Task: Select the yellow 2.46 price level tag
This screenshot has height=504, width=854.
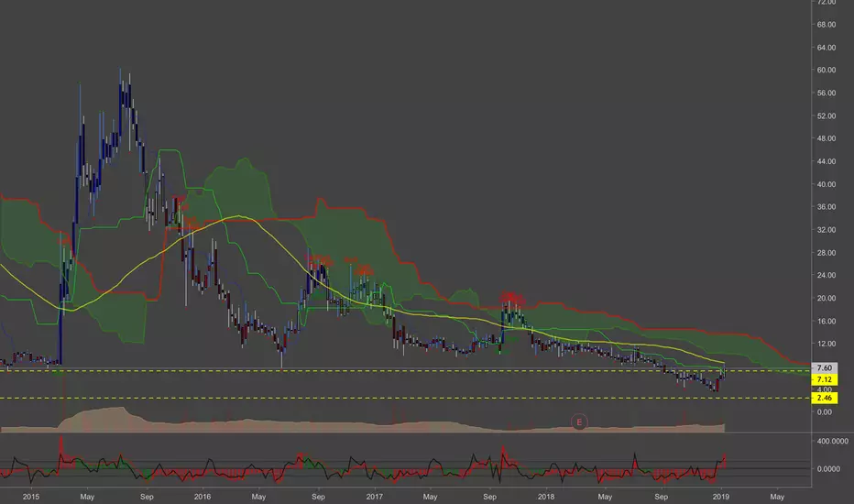Action: point(824,398)
